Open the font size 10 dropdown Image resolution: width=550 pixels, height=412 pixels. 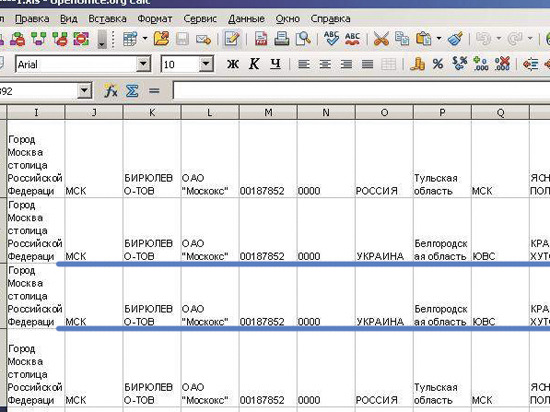206,64
